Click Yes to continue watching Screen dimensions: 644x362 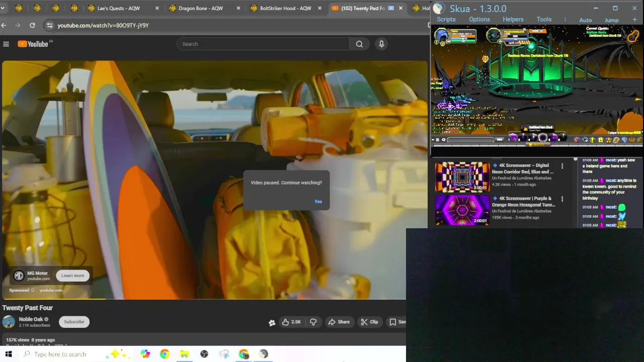318,202
